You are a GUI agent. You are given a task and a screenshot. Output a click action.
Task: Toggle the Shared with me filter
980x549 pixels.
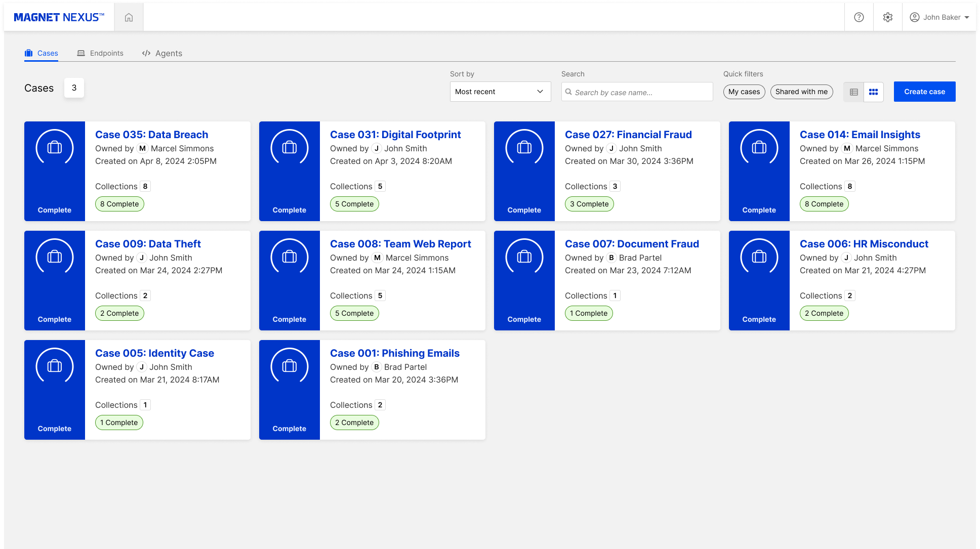(801, 92)
